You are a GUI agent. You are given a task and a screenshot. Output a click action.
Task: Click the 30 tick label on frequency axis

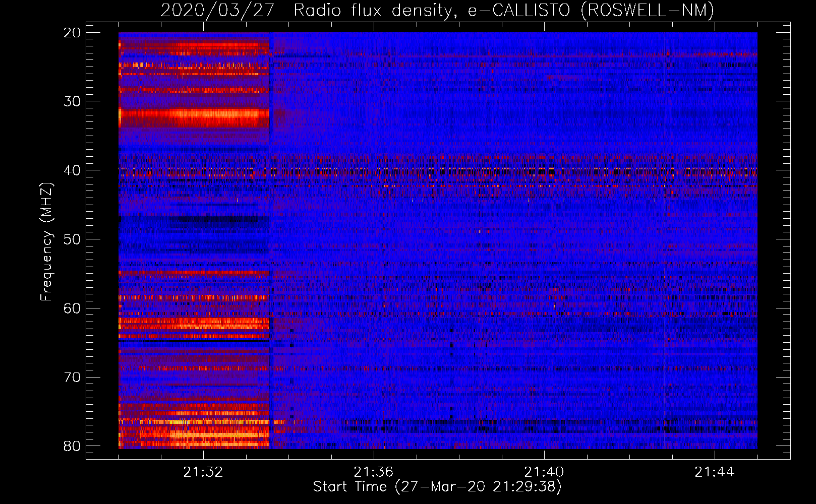(x=73, y=101)
